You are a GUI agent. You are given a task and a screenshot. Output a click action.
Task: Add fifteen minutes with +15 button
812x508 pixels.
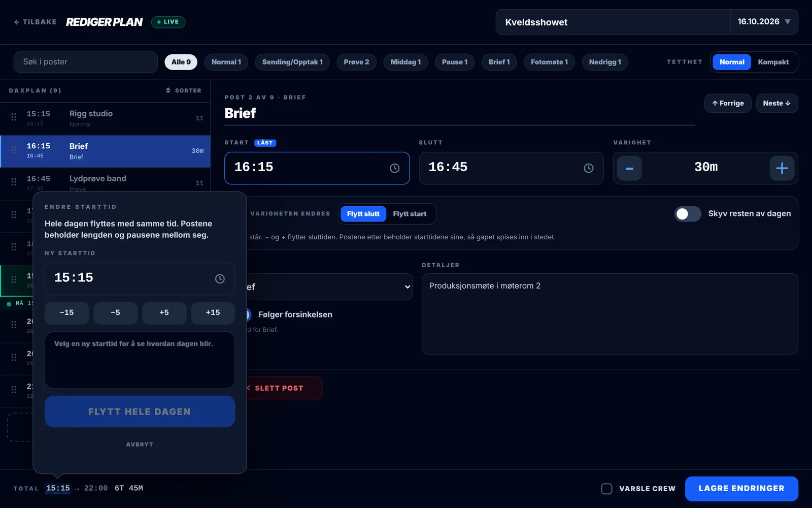[213, 313]
